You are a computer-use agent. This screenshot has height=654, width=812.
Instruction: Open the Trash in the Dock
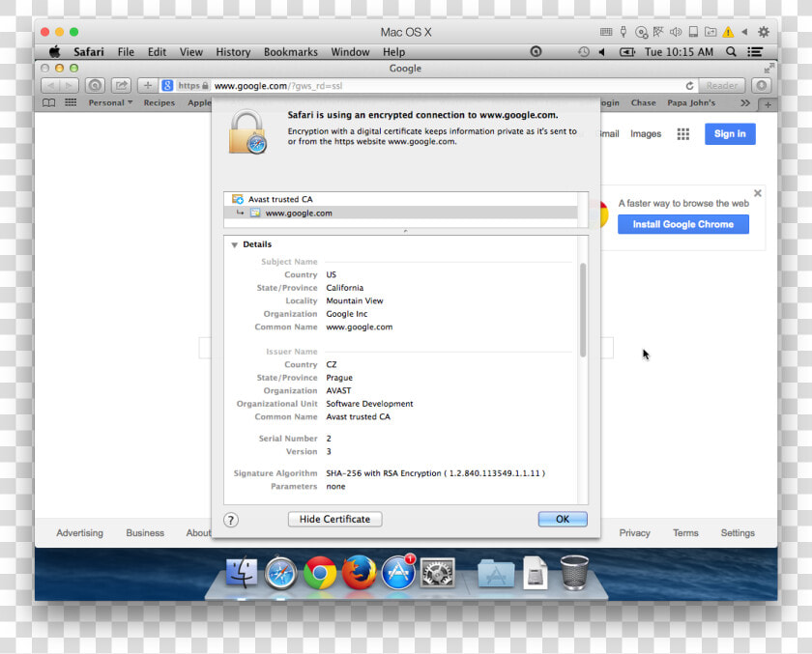click(x=574, y=572)
